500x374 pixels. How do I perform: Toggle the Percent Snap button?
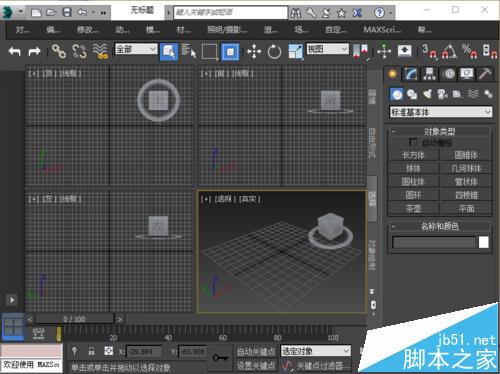pos(470,51)
